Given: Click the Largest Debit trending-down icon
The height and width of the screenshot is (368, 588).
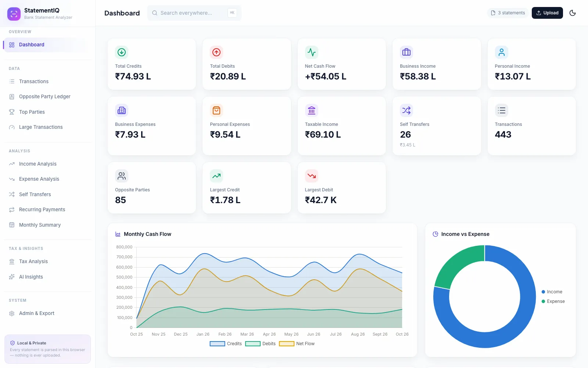Looking at the screenshot, I should (312, 176).
